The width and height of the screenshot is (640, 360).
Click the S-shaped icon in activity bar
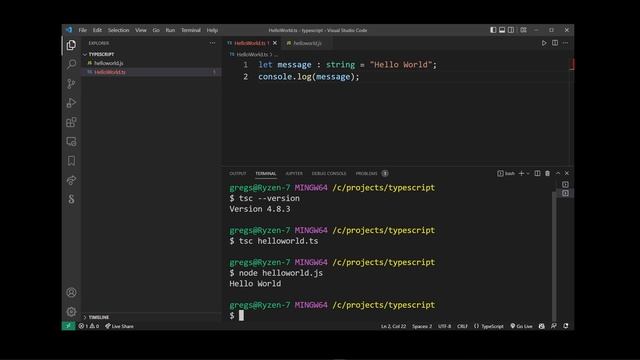click(71, 199)
